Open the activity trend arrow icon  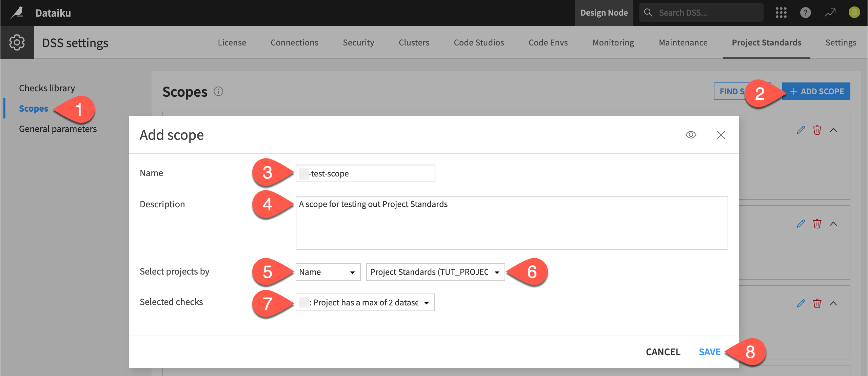coord(830,13)
